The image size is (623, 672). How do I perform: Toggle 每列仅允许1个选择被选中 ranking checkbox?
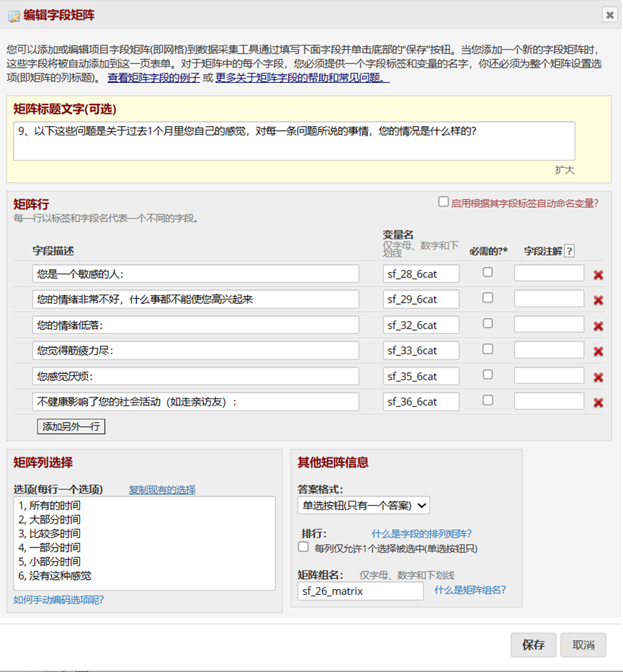pyautogui.click(x=303, y=547)
